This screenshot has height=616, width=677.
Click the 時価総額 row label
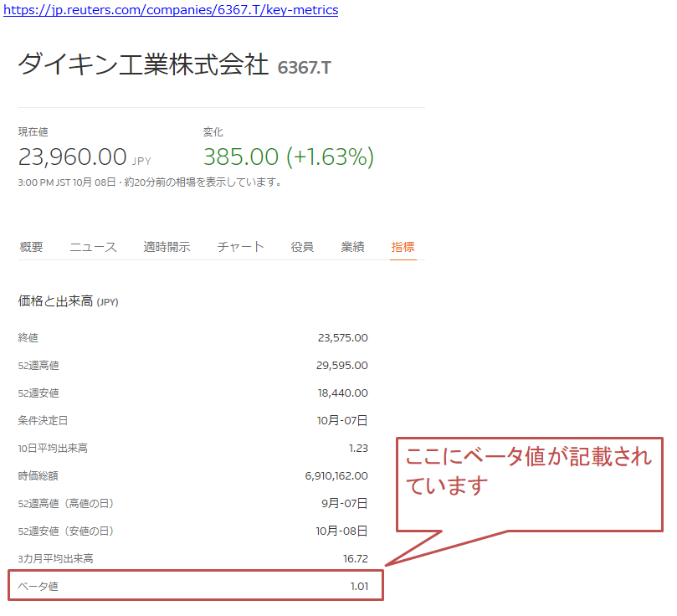pos(38,475)
